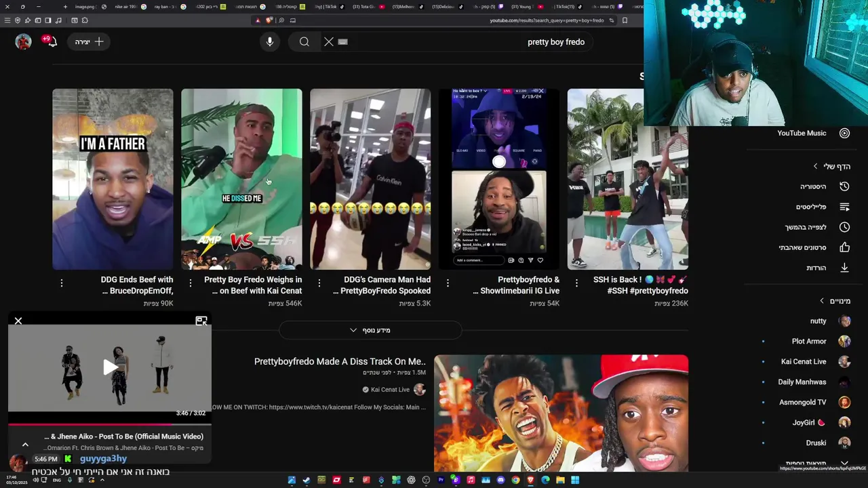Open the Daily Manhwas subscription
Image resolution: width=868 pixels, height=488 pixels.
point(814,382)
